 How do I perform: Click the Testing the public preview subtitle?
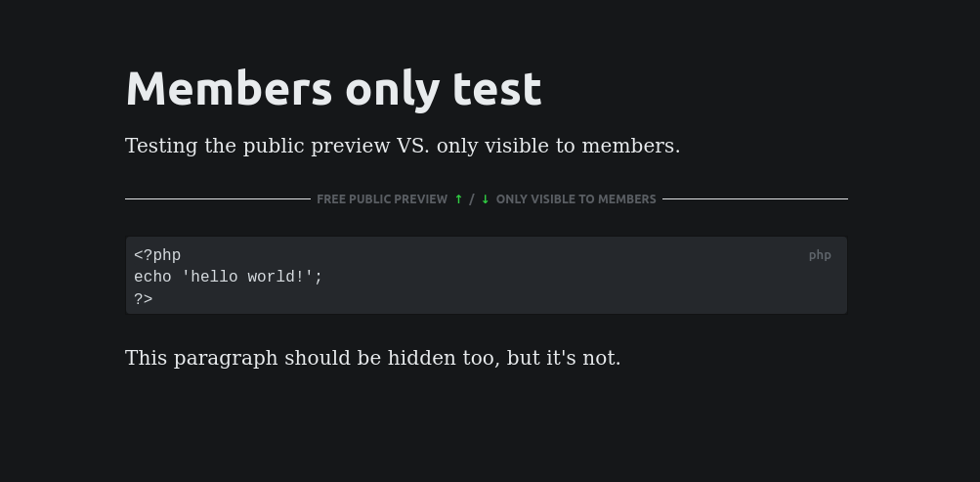pyautogui.click(x=403, y=146)
